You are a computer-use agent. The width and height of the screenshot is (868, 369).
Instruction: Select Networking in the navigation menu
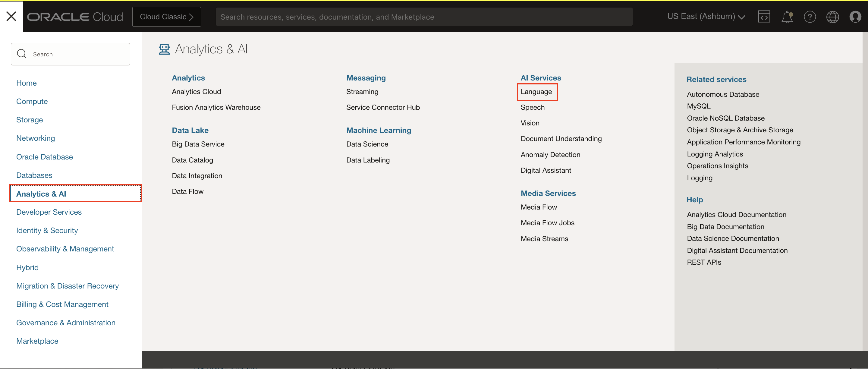click(35, 138)
